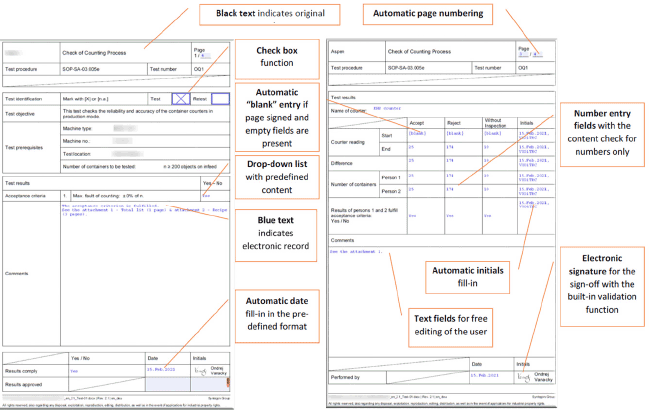Click the 'Accept' column header
Image resolution: width=650 pixels, height=410 pixels.
coord(417,123)
